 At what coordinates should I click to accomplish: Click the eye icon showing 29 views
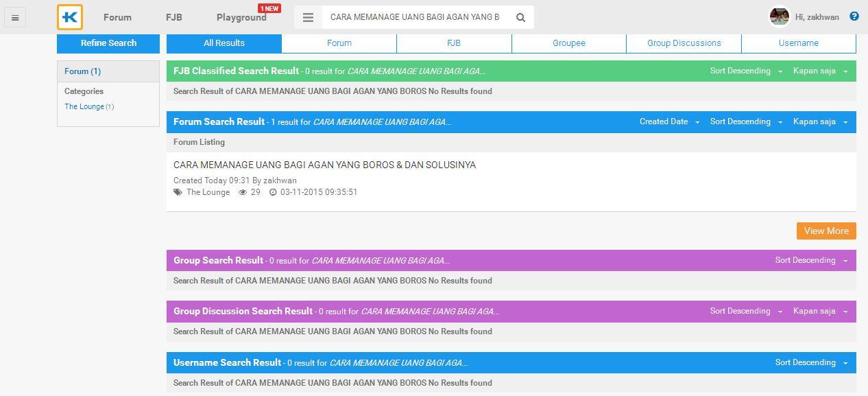click(x=243, y=192)
